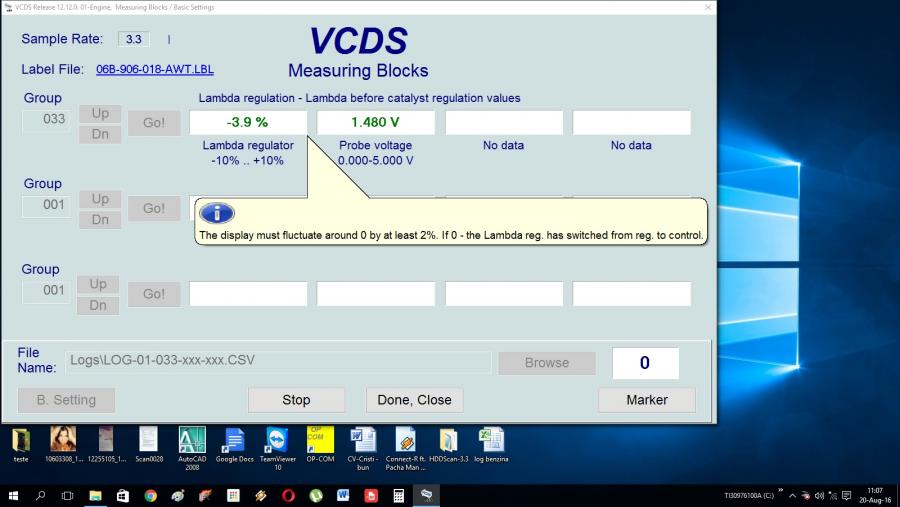Open the OP-COM desktop shortcut
Screen dimensions: 900x507
tap(319, 441)
